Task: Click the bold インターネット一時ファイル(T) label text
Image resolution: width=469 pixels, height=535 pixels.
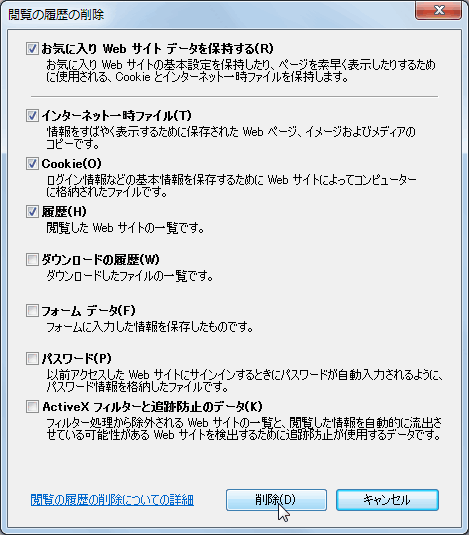Action: click(117, 116)
